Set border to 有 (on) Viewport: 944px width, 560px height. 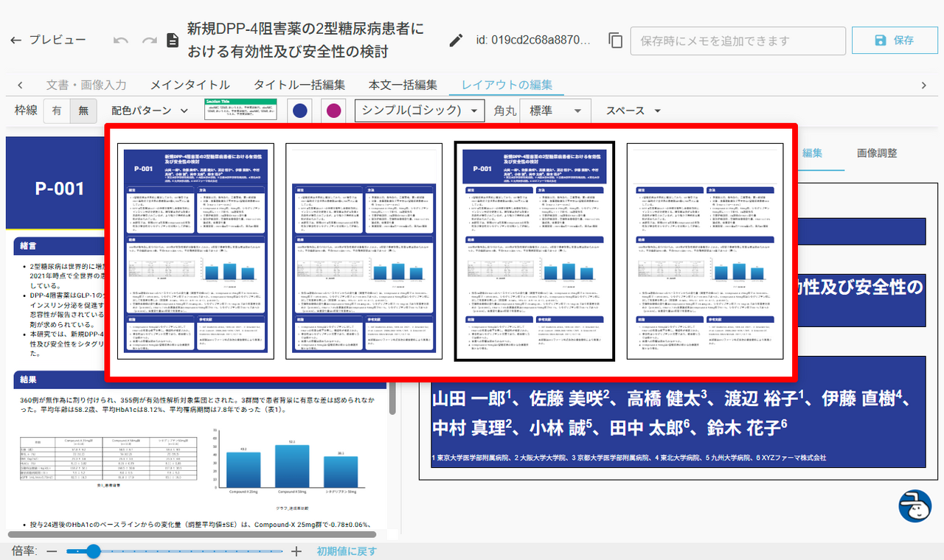pos(57,111)
